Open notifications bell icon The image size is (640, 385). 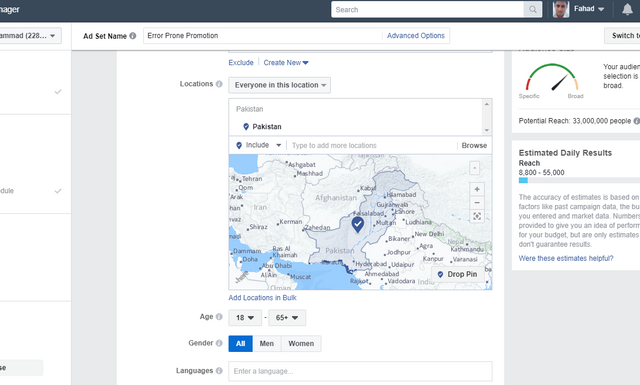[x=627, y=9]
